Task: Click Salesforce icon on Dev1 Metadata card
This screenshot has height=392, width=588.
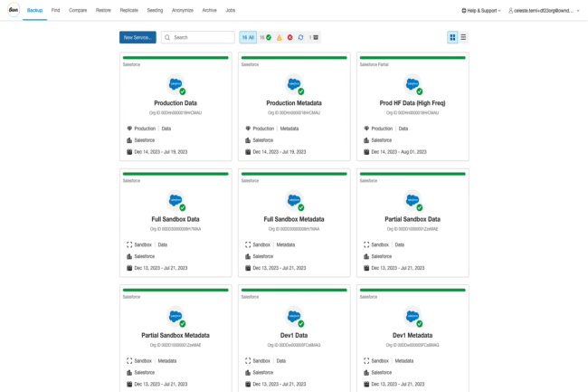Action: [413, 317]
